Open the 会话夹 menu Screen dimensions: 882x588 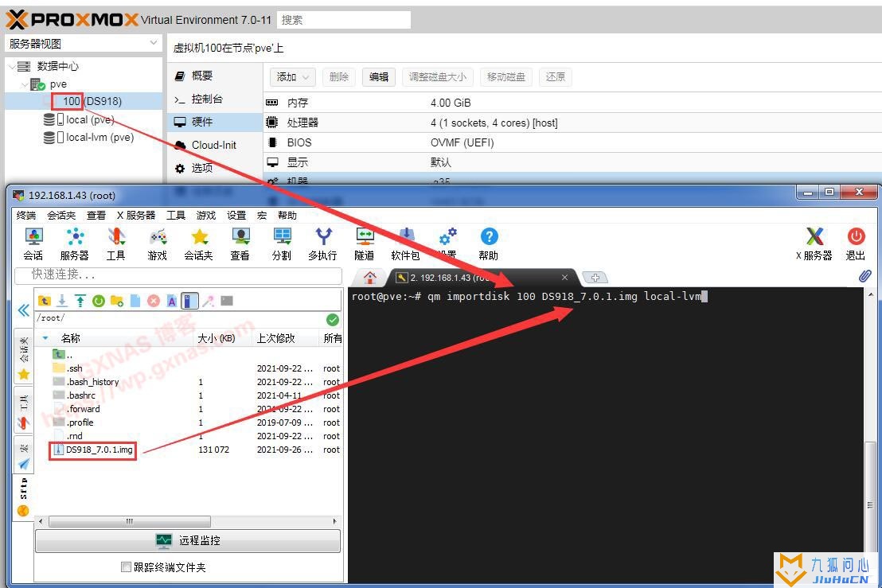pos(60,216)
